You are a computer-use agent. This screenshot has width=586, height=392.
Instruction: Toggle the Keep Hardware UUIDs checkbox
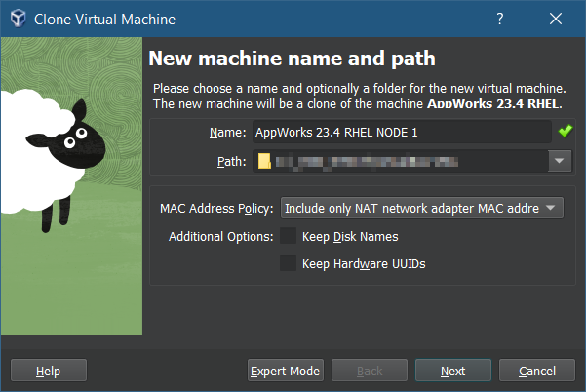289,263
